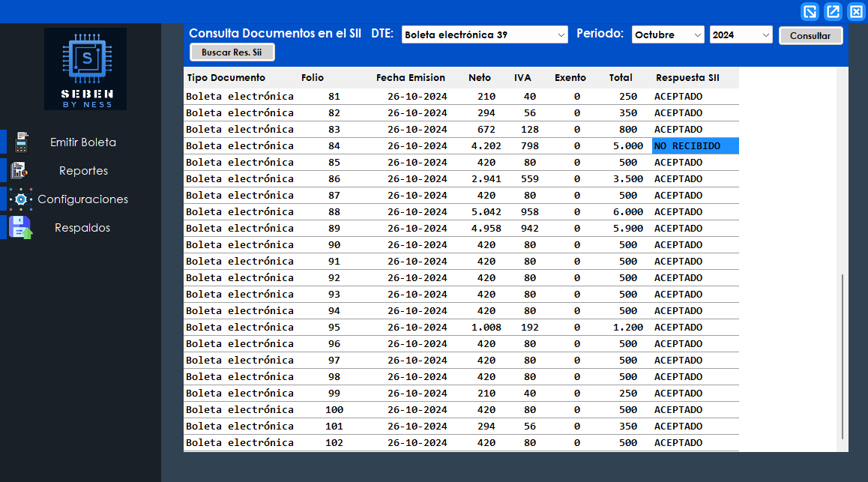Open Configuraciones from the sidebar

pos(83,199)
